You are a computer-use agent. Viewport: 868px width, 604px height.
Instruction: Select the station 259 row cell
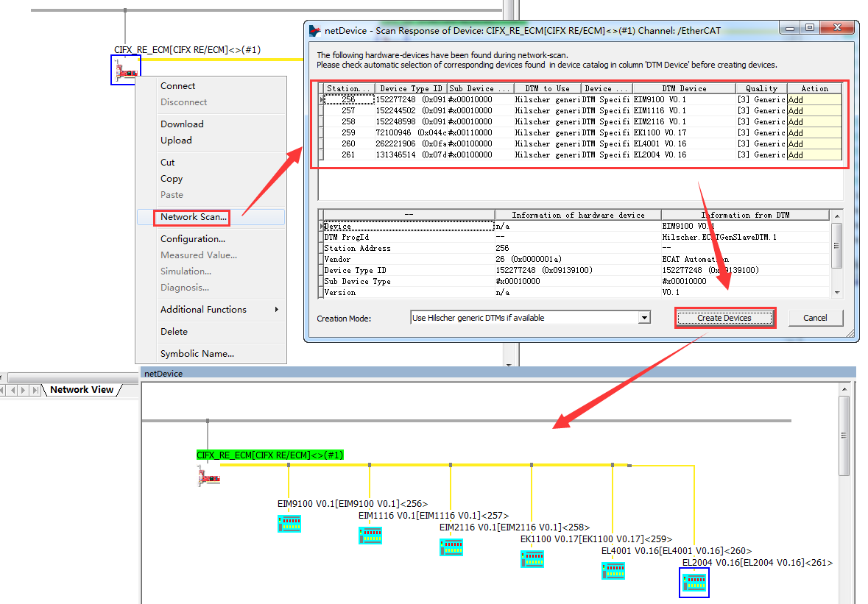(349, 132)
